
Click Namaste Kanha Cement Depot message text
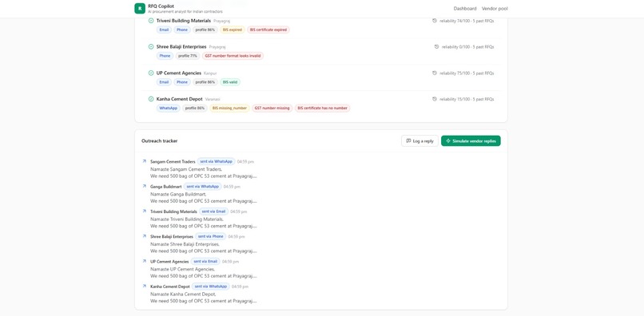tap(183, 294)
